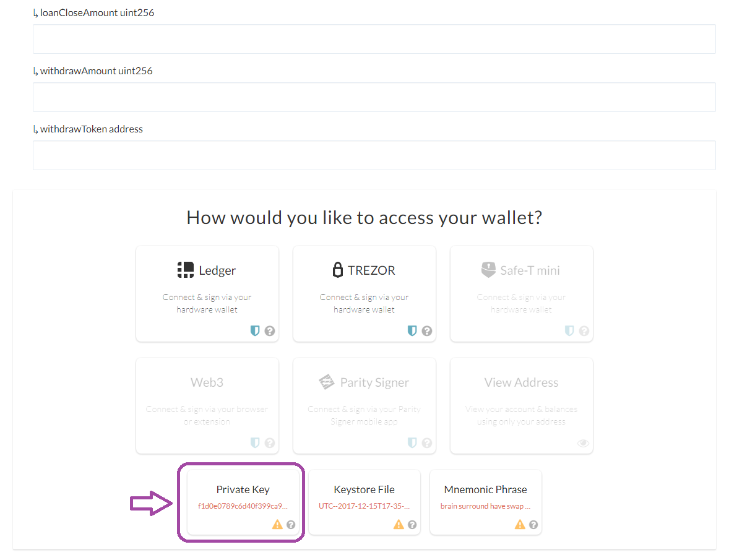This screenshot has width=729, height=560.
Task: Click the Mnemonic Phrase help question mark
Action: [x=533, y=525]
